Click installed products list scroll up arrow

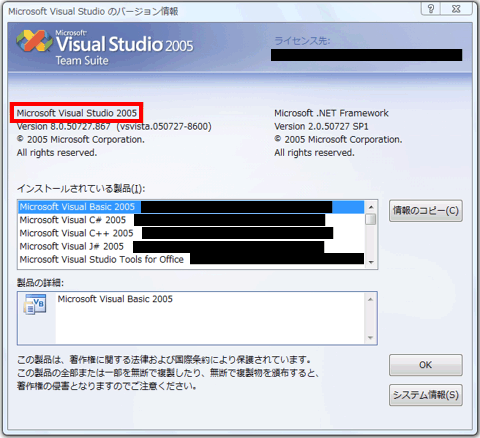[371, 207]
